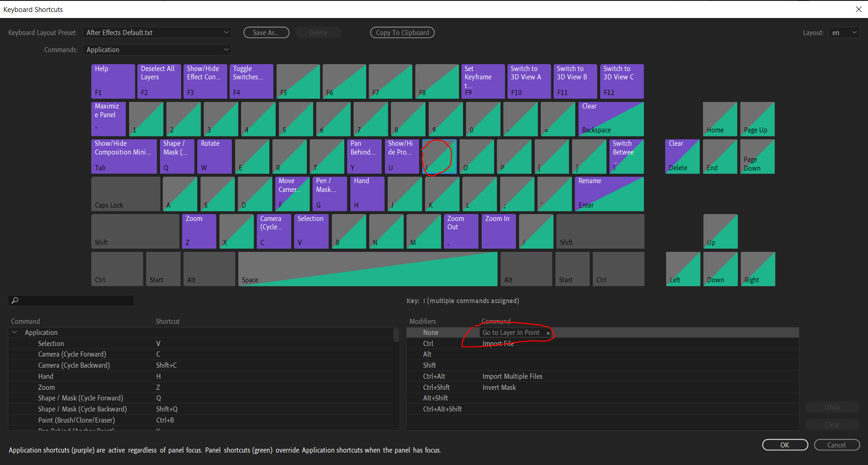
Task: Remove the Go to Layer In Point assignment
Action: [548, 333]
